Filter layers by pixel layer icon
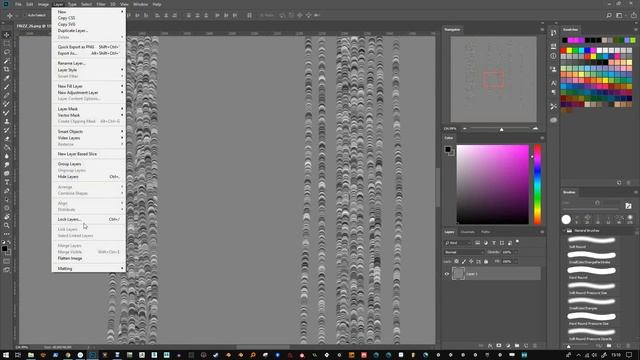640x360 pixels. coord(477,243)
